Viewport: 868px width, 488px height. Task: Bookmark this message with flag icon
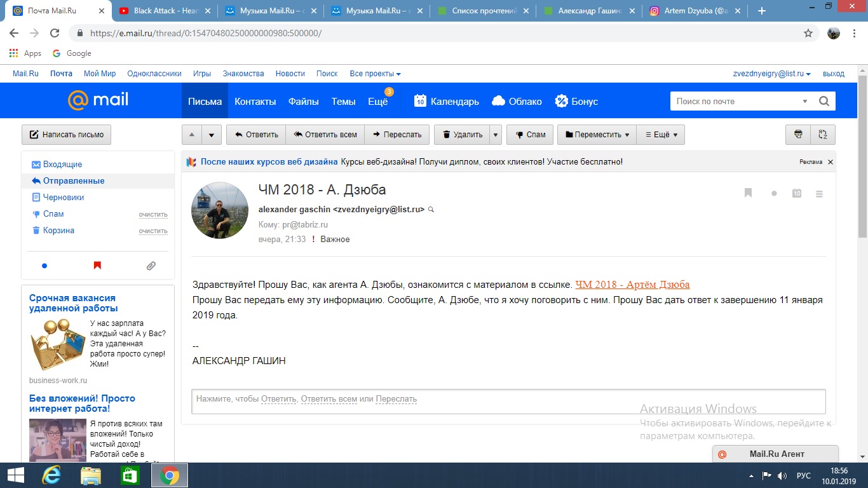coord(749,193)
